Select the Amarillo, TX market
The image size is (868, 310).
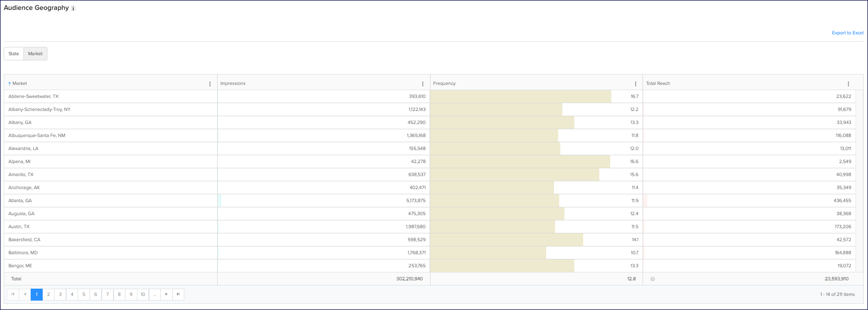(21, 175)
